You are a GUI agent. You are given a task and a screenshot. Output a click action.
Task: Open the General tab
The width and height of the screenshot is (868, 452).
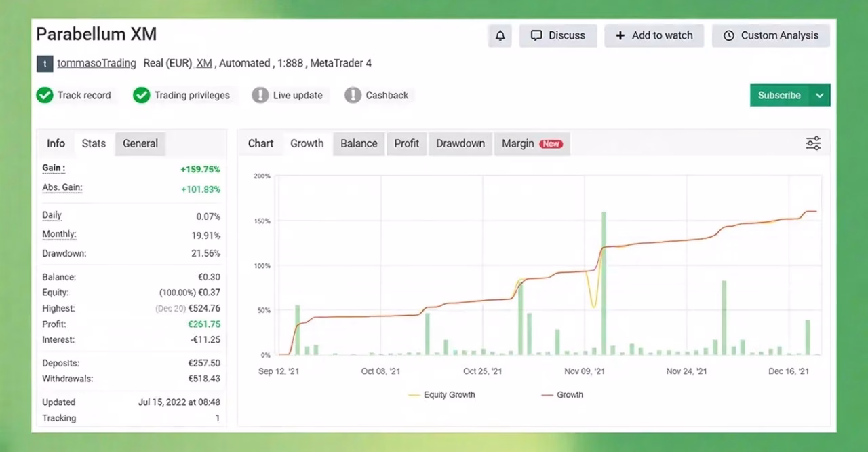pos(140,143)
